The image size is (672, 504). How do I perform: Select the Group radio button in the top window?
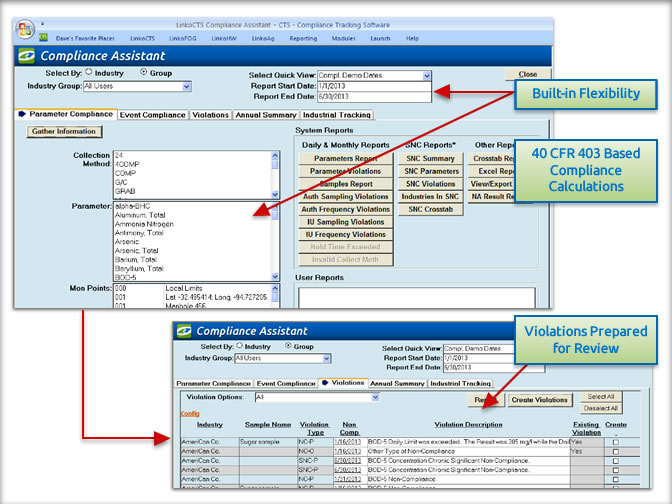coord(144,72)
